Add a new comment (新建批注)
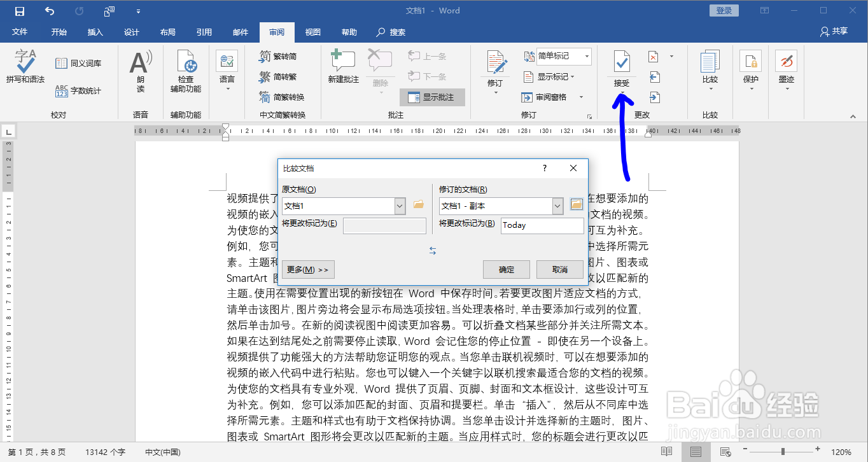868x462 pixels. pyautogui.click(x=344, y=67)
